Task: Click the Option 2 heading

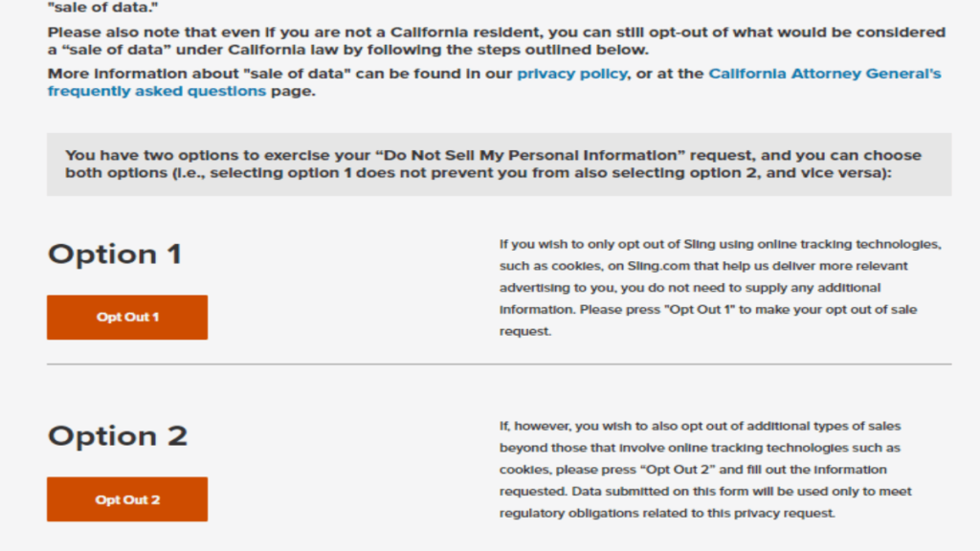Action: (x=117, y=435)
